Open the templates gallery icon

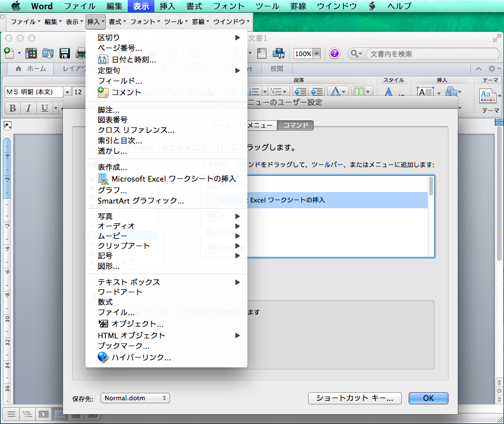tap(31, 53)
